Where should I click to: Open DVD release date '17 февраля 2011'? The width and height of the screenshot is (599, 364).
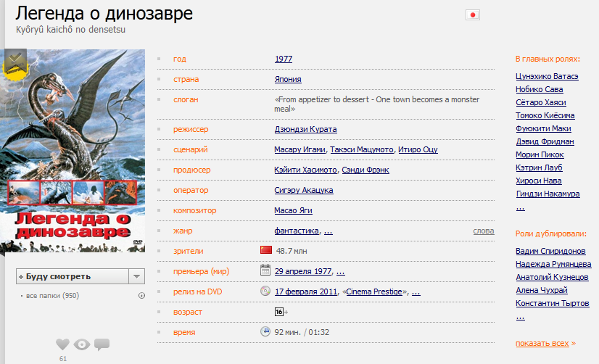306,291
